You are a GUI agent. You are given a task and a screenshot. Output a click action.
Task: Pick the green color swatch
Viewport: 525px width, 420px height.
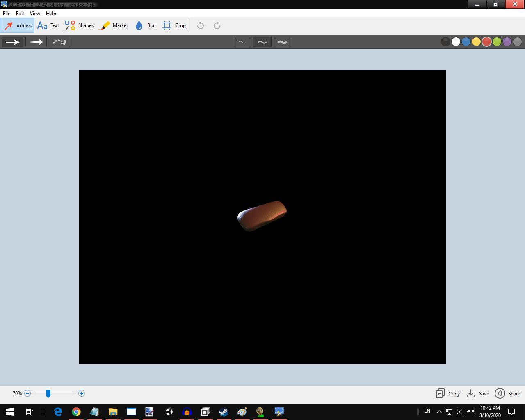coord(497,42)
